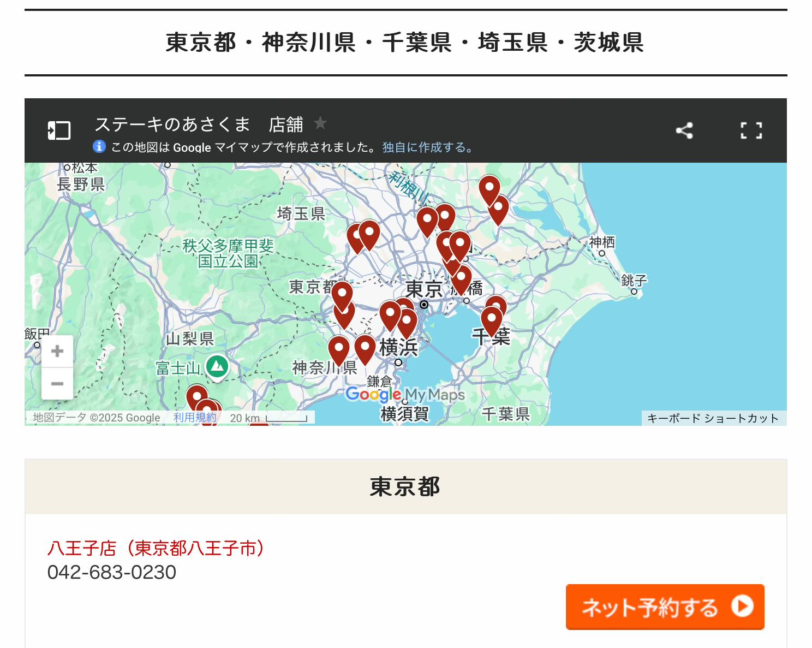The height and width of the screenshot is (648, 812).
Task: Click the Google My Maps logo
Action: (405, 394)
